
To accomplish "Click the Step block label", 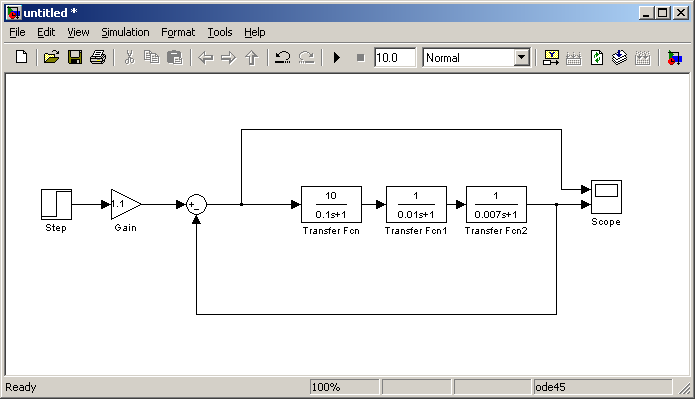I will [x=56, y=228].
